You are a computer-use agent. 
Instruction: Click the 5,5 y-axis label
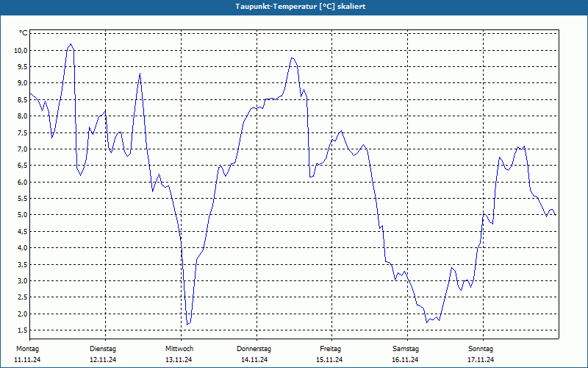click(22, 198)
